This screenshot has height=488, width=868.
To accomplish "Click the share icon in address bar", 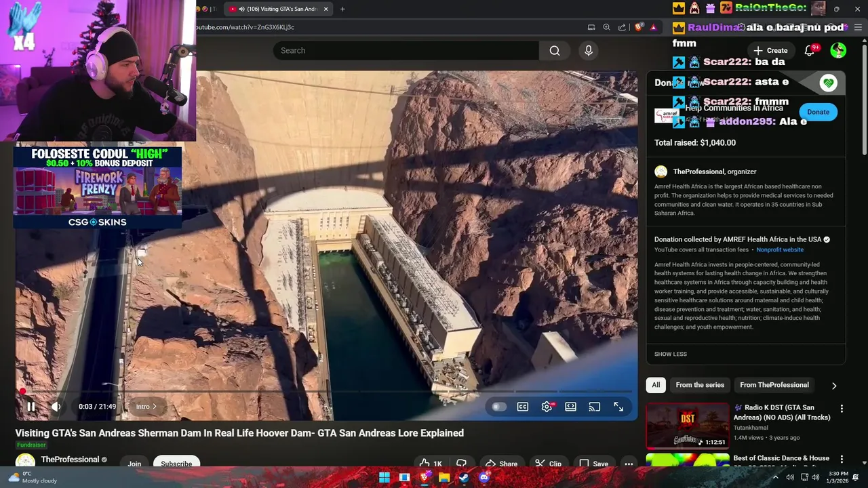I will coord(622,27).
